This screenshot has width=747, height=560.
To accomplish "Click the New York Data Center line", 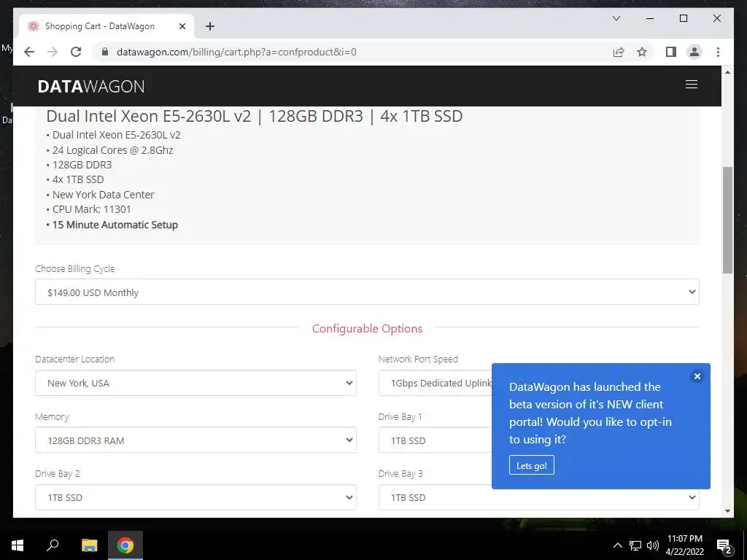I will pyautogui.click(x=104, y=195).
